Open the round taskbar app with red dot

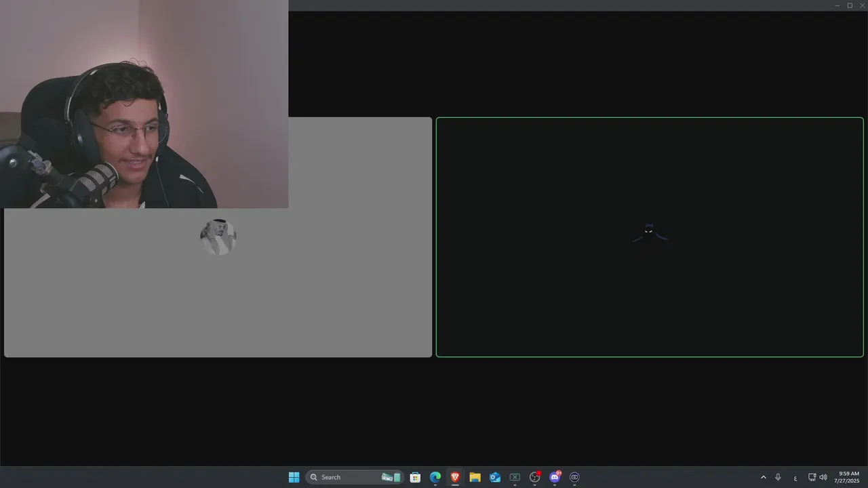(x=535, y=477)
